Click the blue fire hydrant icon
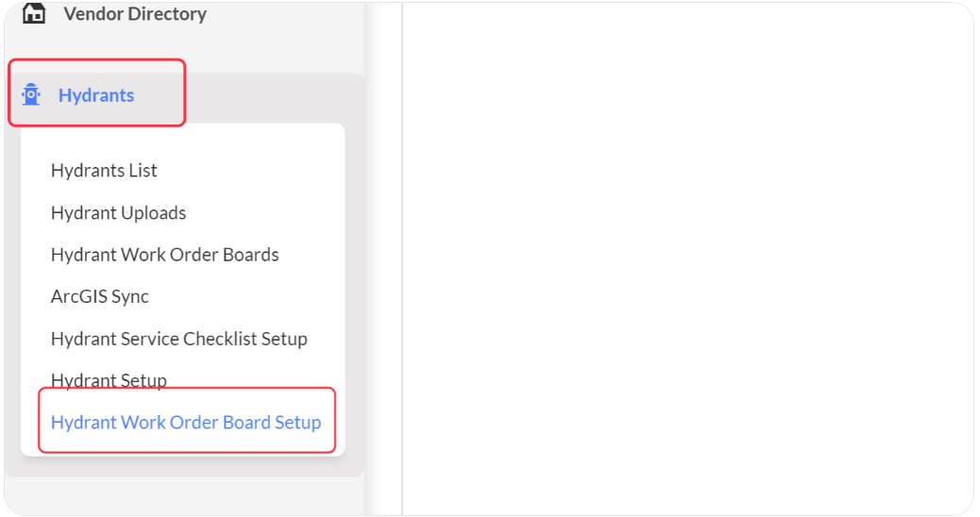The width and height of the screenshot is (980, 517). (x=30, y=95)
